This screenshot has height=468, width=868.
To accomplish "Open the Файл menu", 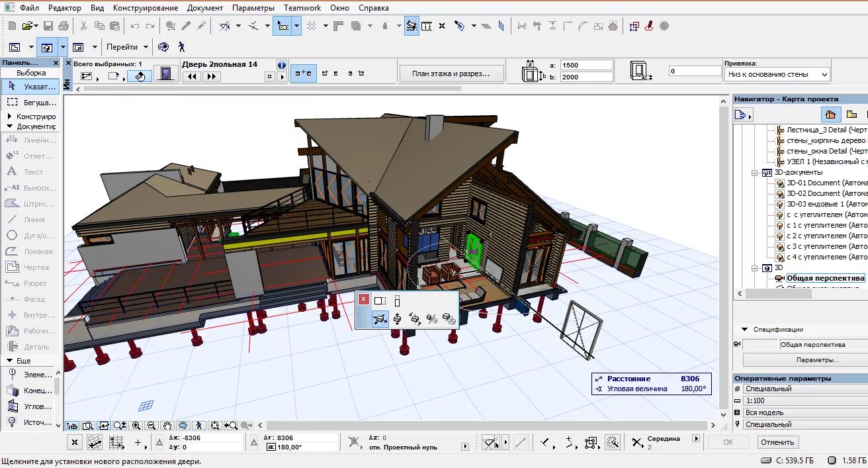I will (x=29, y=8).
